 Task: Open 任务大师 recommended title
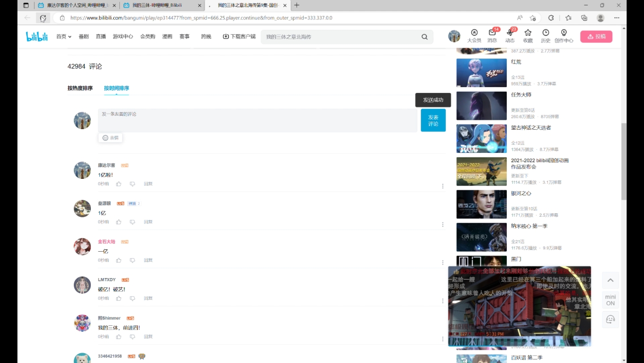[x=521, y=95]
